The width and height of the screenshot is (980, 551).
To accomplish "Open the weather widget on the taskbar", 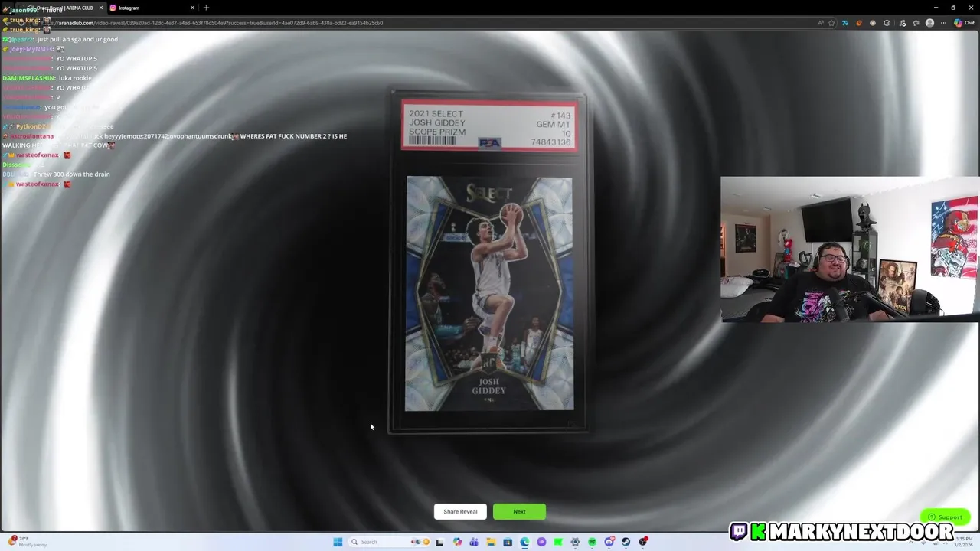I will 28,542.
